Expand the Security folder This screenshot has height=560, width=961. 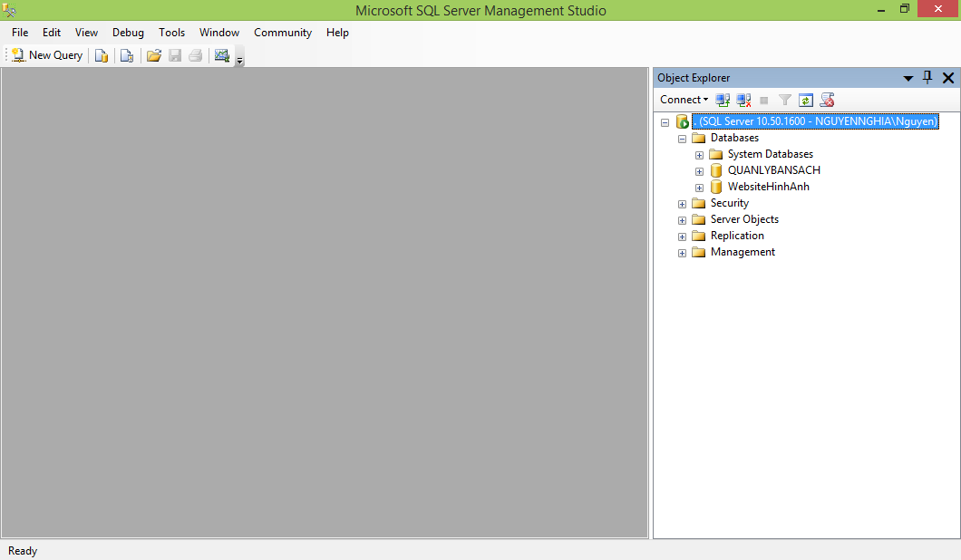[x=682, y=204]
